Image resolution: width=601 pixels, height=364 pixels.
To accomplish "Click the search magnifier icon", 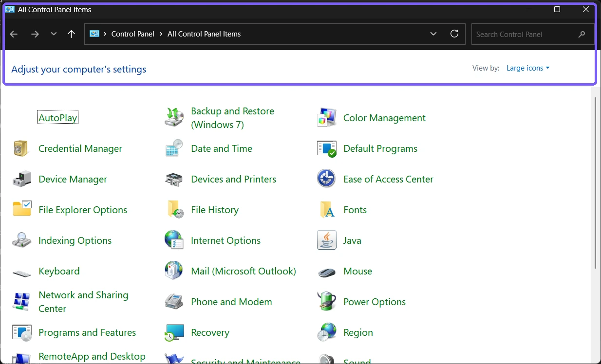I will click(x=582, y=35).
